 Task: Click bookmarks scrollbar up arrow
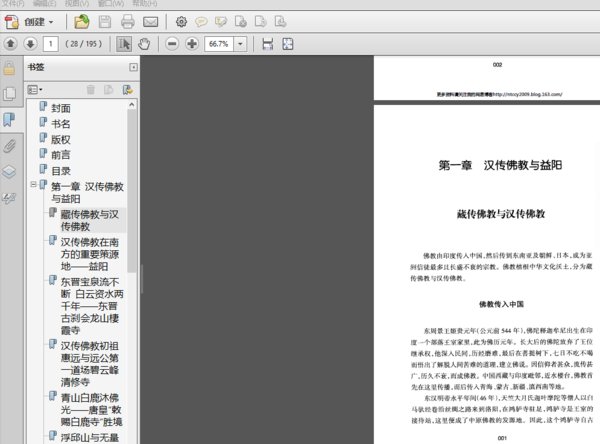tap(132, 104)
